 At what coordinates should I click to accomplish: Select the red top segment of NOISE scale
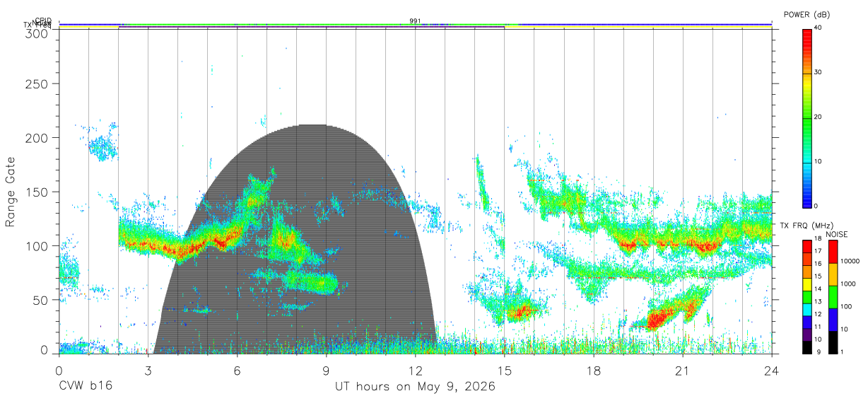(x=833, y=252)
